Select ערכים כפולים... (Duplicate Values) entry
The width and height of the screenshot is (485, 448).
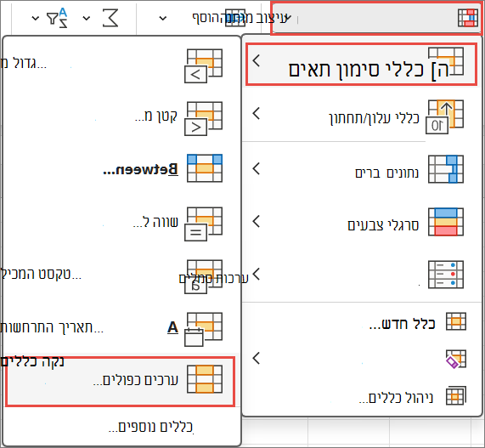(120, 381)
